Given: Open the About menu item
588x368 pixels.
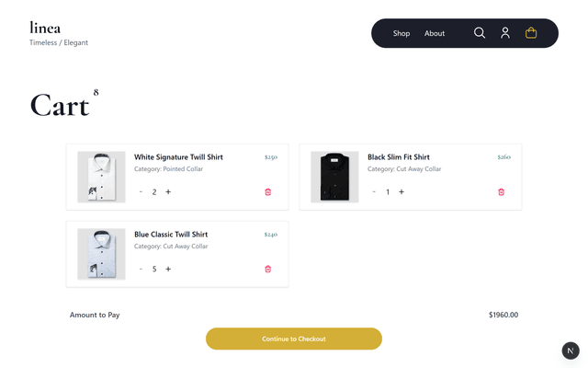Looking at the screenshot, I should click(435, 33).
